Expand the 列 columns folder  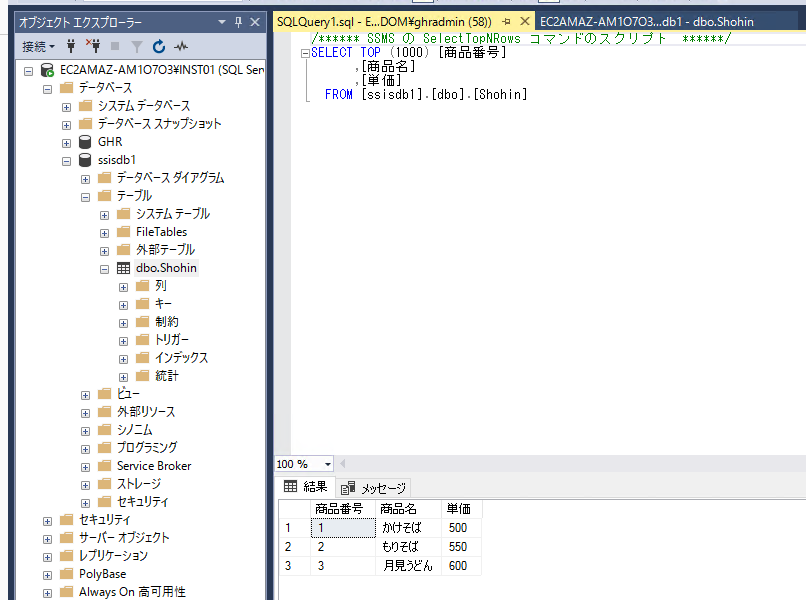[x=123, y=287]
